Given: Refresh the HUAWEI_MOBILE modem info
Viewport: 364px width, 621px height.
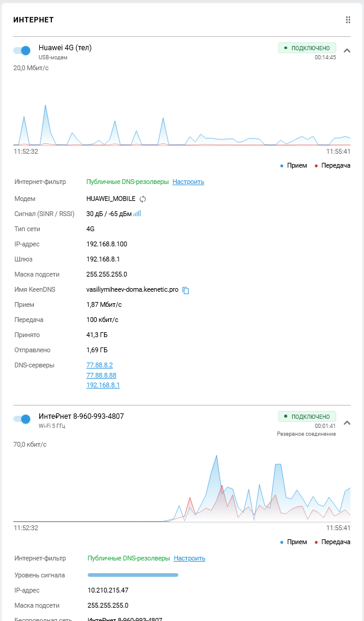Looking at the screenshot, I should (x=143, y=199).
